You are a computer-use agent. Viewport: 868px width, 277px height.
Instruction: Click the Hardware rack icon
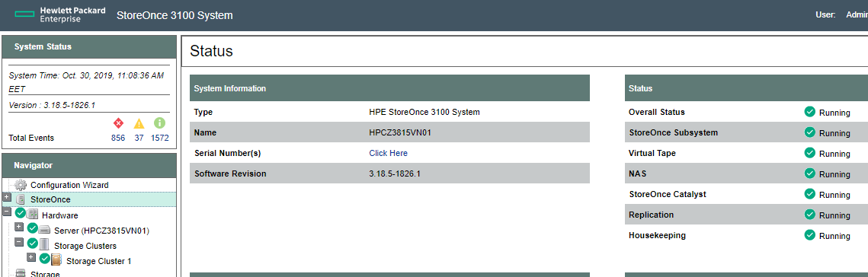tap(32, 215)
